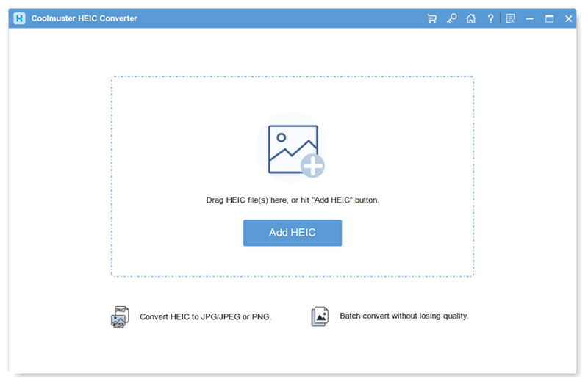Image resolution: width=588 pixels, height=384 pixels.
Task: Open the feedback notes icon
Action: (510, 18)
